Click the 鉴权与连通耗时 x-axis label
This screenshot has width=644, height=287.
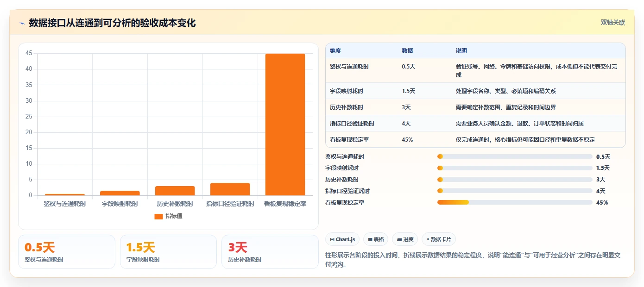pos(65,204)
